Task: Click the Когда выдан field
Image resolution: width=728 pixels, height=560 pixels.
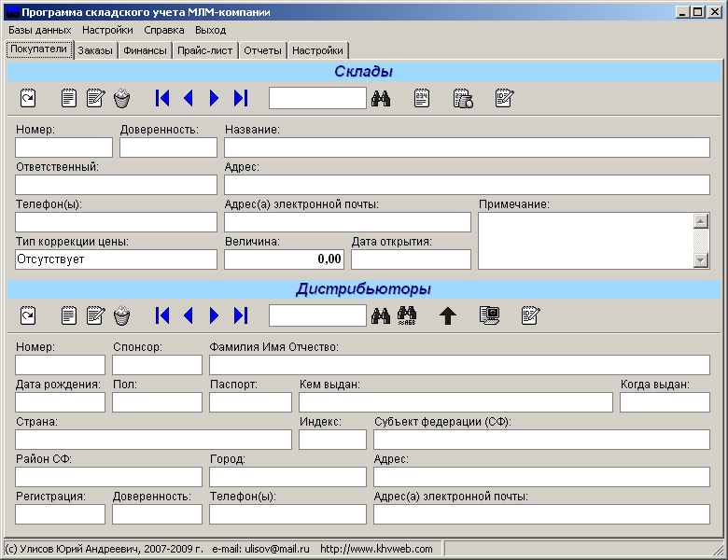Action: [x=665, y=402]
